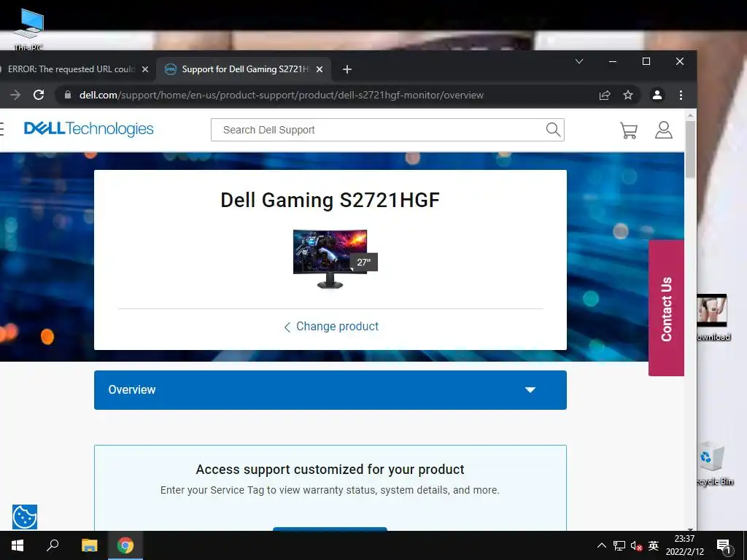Select the This PC desktop icon
747x560 pixels.
tap(28, 28)
